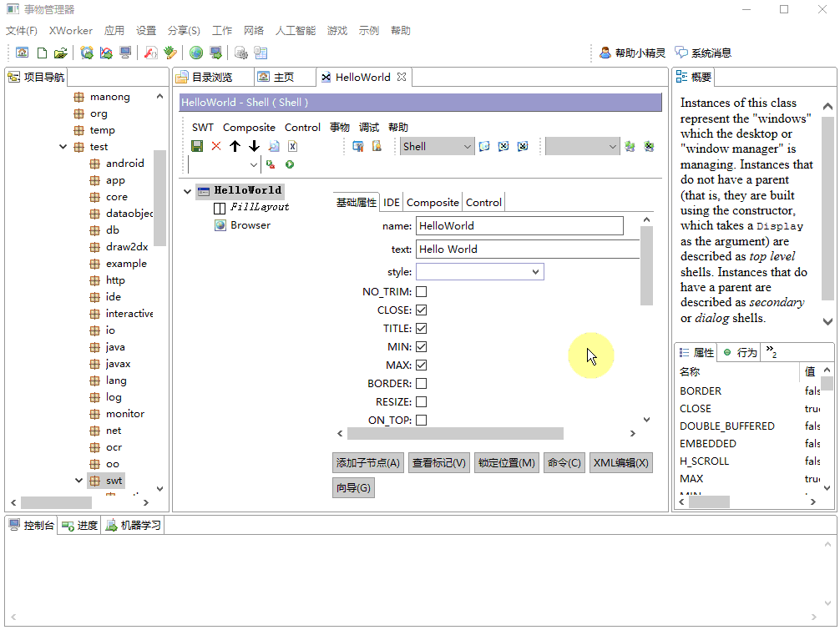
Task: Click the X document icon in editor toolbar
Action: click(x=292, y=146)
